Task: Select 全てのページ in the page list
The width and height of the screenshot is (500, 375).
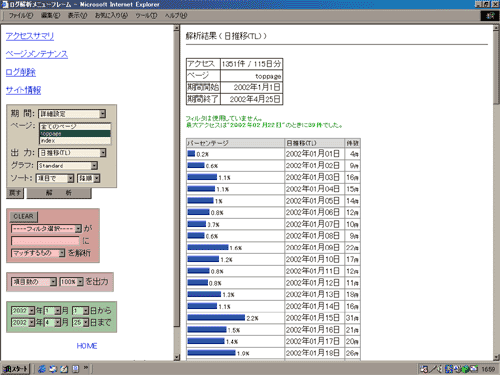Action: [x=75, y=126]
